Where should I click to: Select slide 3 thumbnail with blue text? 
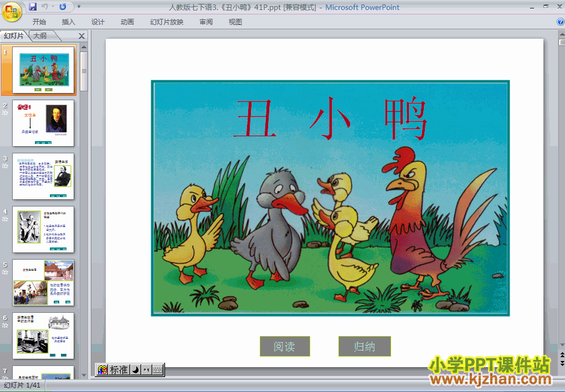click(43, 176)
